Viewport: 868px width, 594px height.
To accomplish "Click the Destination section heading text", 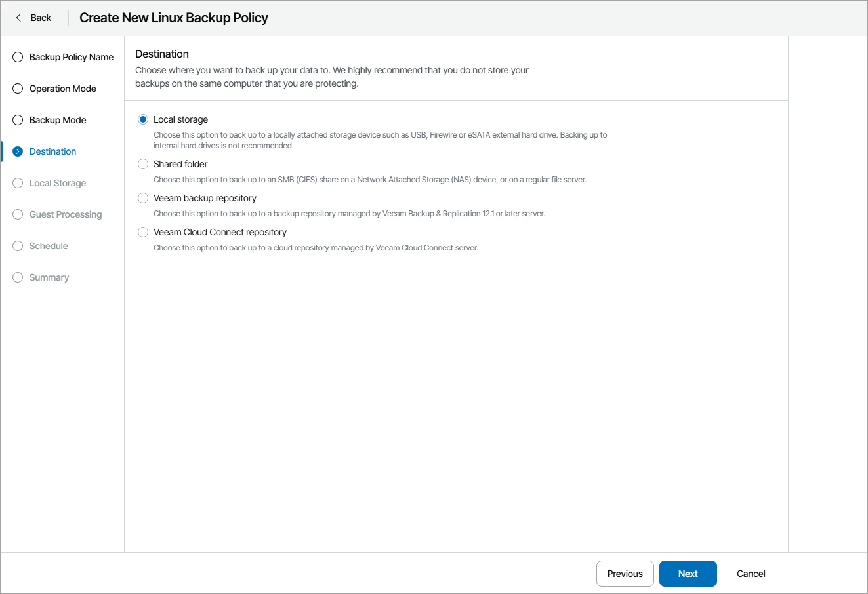I will (x=161, y=54).
